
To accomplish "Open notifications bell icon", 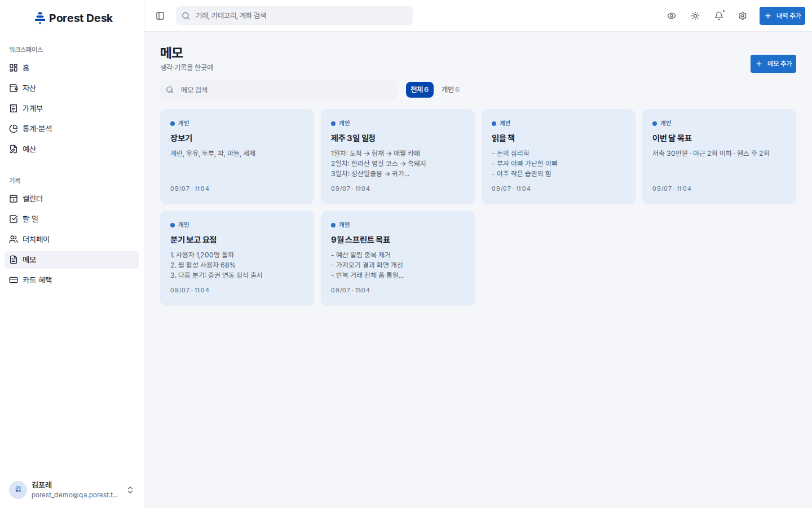I will [x=719, y=16].
